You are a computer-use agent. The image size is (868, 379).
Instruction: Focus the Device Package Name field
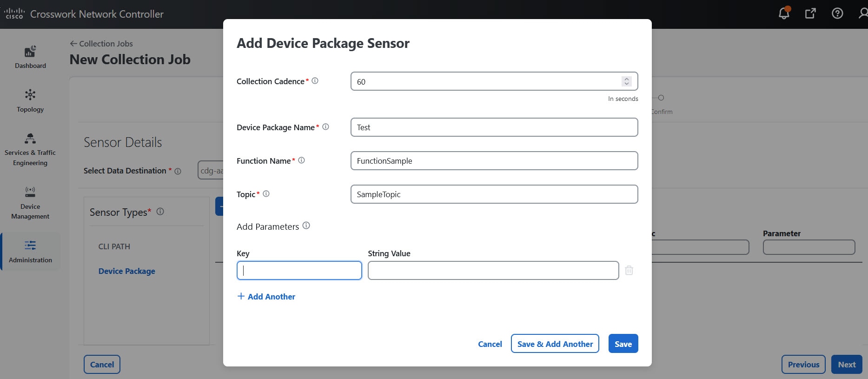494,127
